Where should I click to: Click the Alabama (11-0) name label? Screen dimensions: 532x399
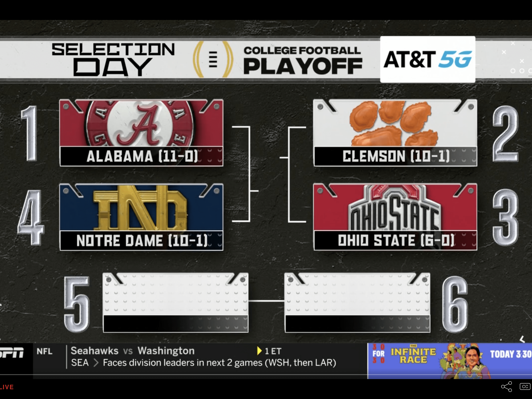point(142,156)
